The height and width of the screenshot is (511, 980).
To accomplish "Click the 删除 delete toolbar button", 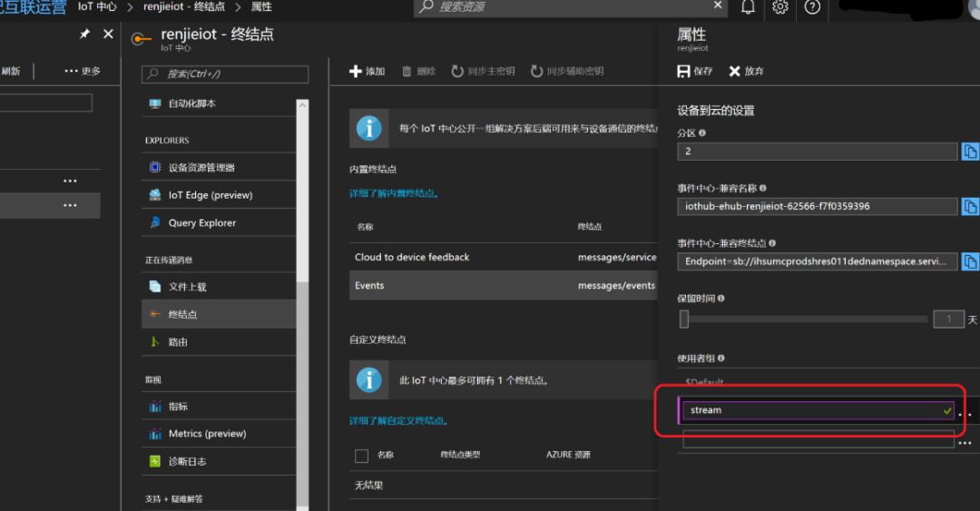I will tap(418, 72).
